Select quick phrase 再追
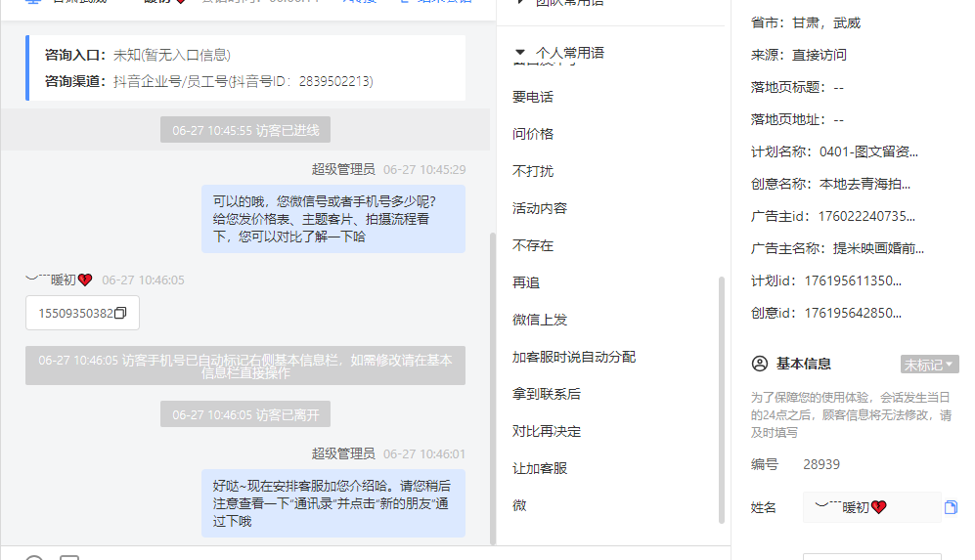This screenshot has width=975, height=560. 525,282
